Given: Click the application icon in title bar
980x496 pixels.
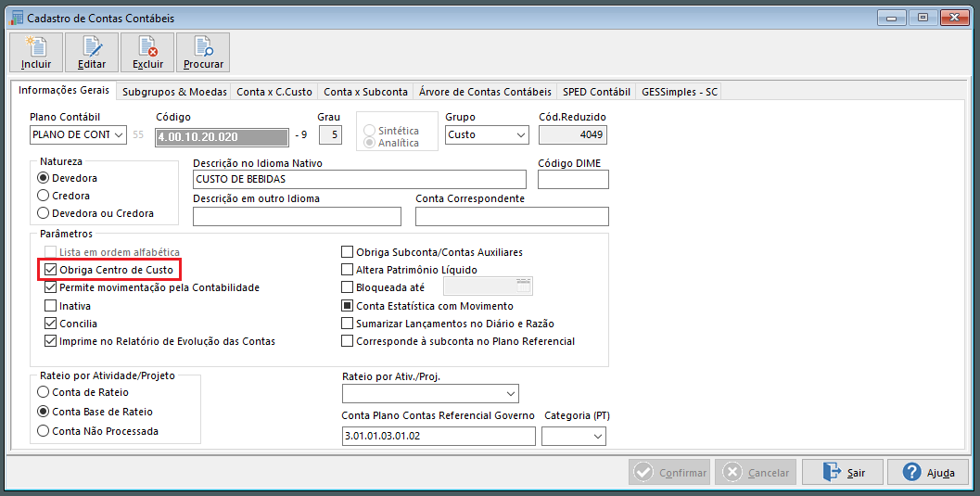Looking at the screenshot, I should coord(18,18).
